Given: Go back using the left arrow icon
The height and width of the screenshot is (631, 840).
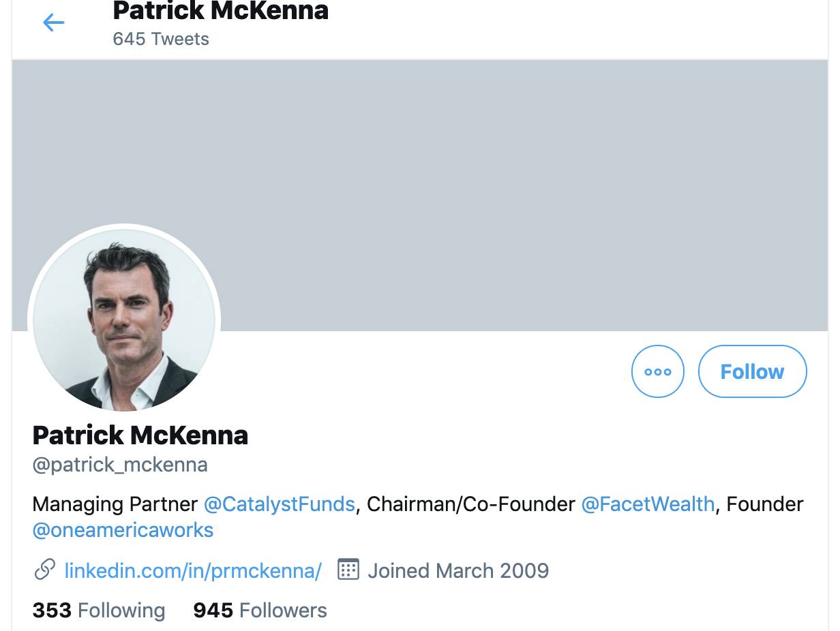Looking at the screenshot, I should point(53,23).
